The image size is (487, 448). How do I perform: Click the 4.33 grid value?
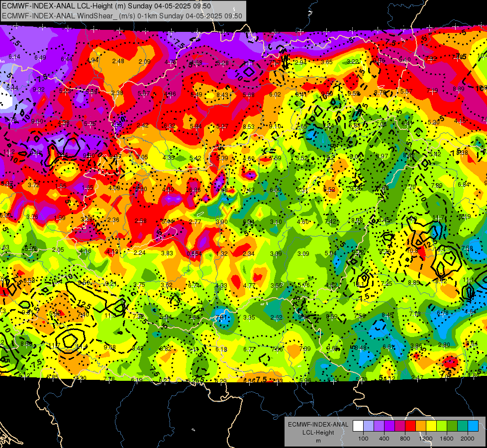(x=221, y=285)
